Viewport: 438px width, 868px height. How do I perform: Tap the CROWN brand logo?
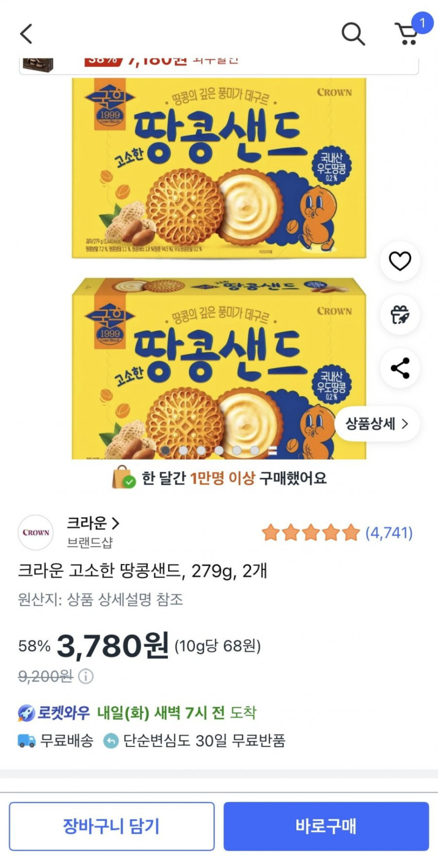[x=36, y=533]
